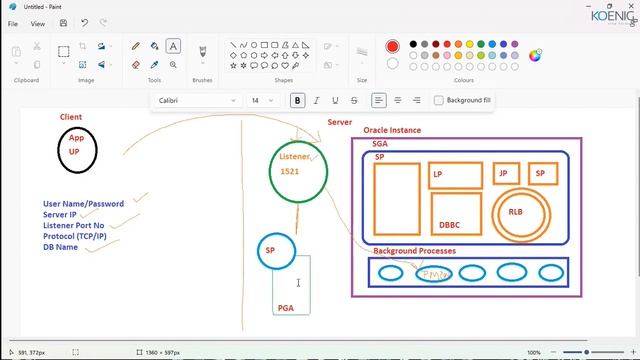Choose the yellow colour swatch

469,44
